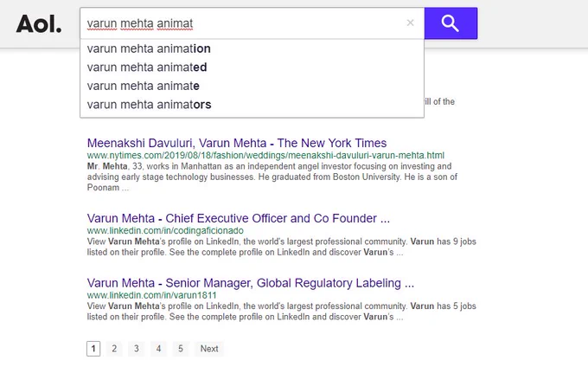Image resolution: width=588 pixels, height=367 pixels.
Task: Select current results page 1
Action: click(x=93, y=349)
